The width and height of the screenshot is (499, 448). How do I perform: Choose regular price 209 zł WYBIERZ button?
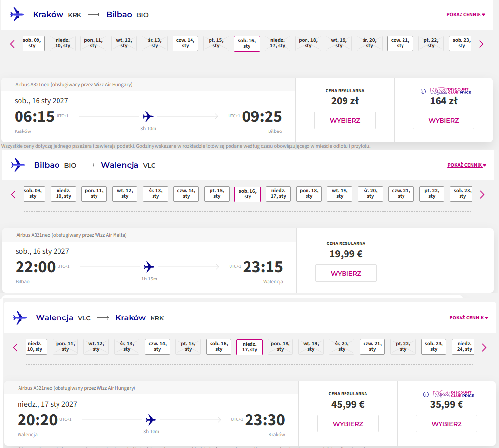coord(345,120)
